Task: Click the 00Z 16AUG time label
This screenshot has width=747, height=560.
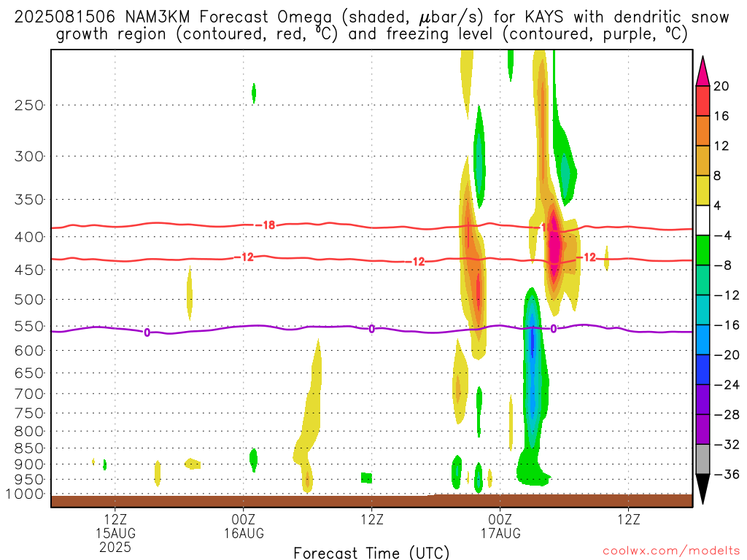Action: (x=244, y=526)
